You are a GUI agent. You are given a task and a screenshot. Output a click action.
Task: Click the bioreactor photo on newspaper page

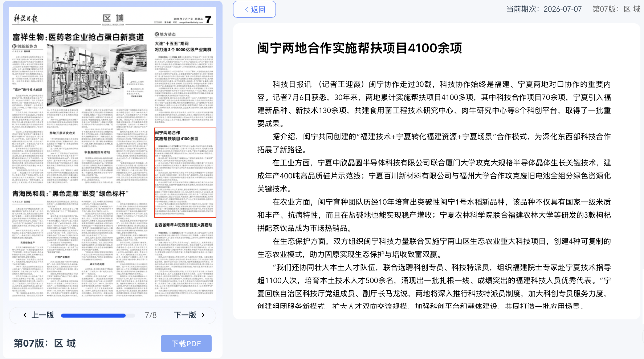[96, 76]
